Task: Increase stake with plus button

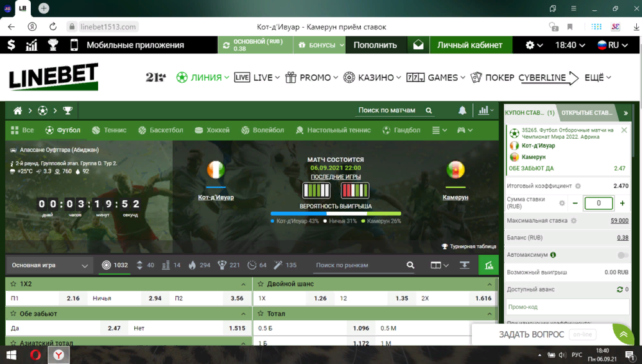Action: (x=622, y=203)
